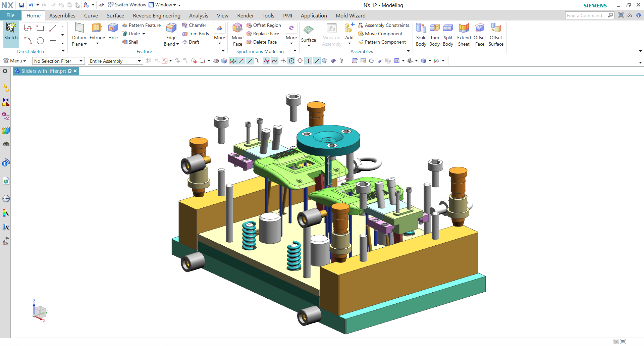
Task: Open the No Selection Filter dropdown
Action: (x=58, y=61)
